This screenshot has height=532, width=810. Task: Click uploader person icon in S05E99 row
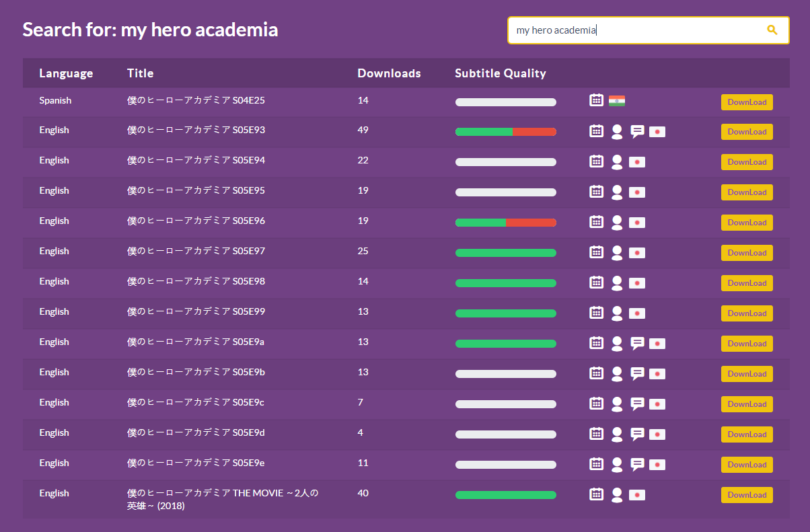[617, 313]
